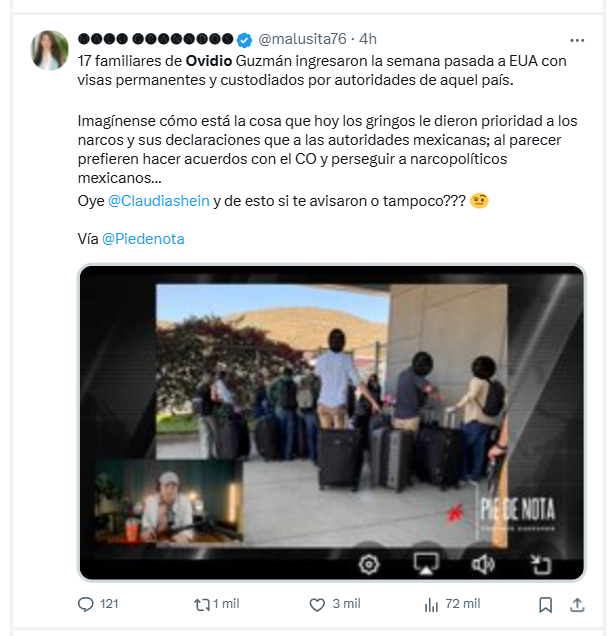Open the 4h timestamp of the tweet
Screen dimensions: 614x636
(368, 39)
